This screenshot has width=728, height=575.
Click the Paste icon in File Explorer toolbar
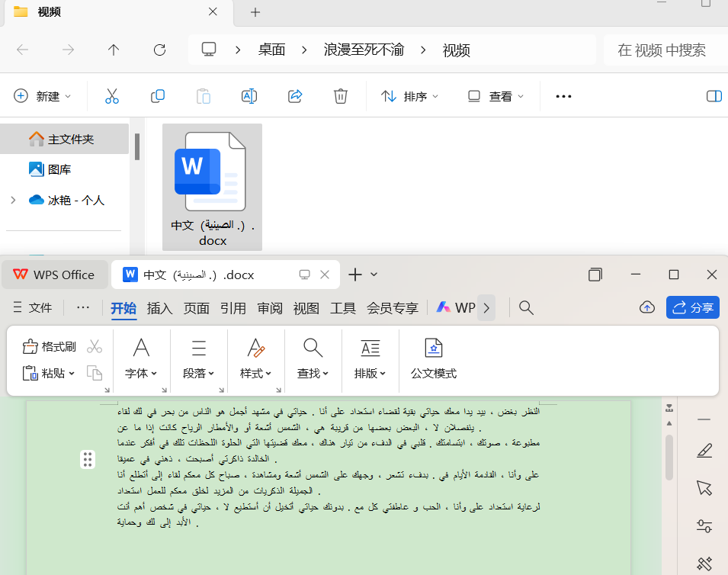pos(204,96)
